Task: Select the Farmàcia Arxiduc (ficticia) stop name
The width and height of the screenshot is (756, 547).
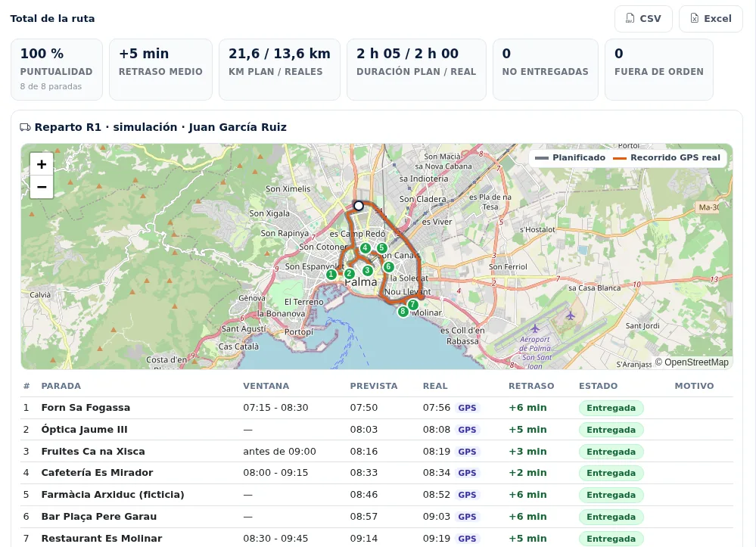Action: pos(113,495)
